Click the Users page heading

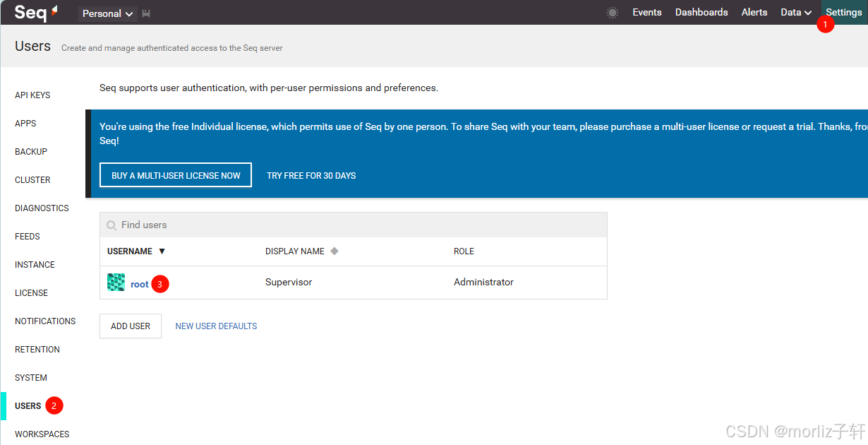32,47
